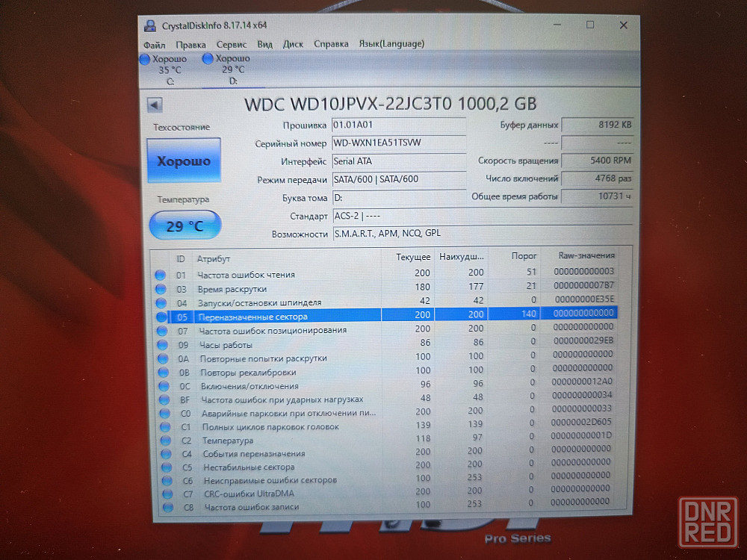The height and width of the screenshot is (560, 747).
Task: Click the firmware field 01.01A01
Action: coord(399,125)
